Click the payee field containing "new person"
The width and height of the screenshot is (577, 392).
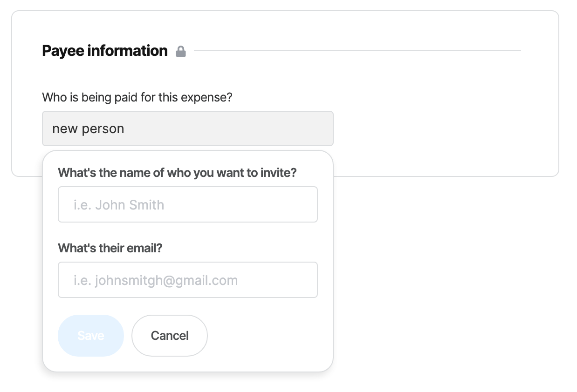pos(187,128)
